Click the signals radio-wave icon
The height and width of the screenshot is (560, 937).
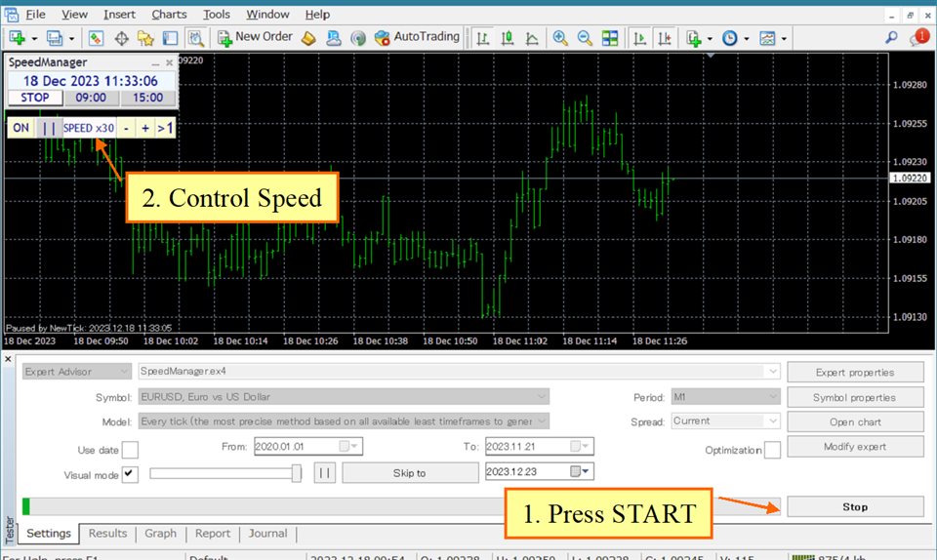(x=358, y=38)
